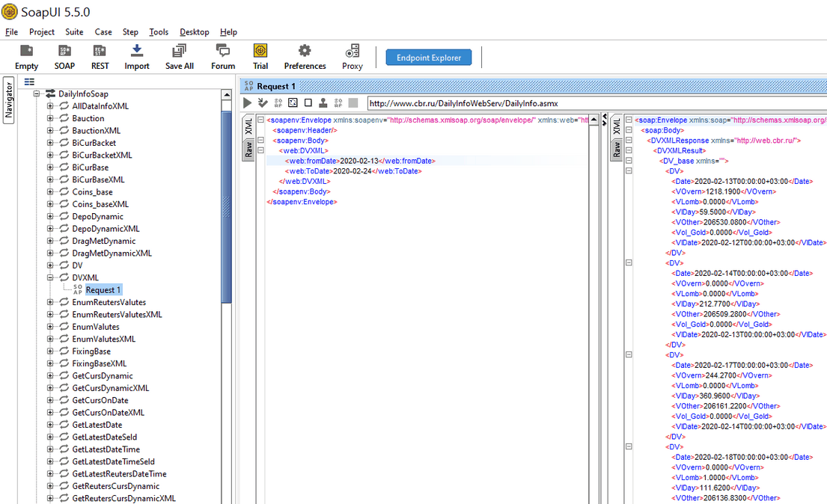Collapse the DailyInfoSoap interface node
This screenshot has width=827, height=504.
[36, 94]
